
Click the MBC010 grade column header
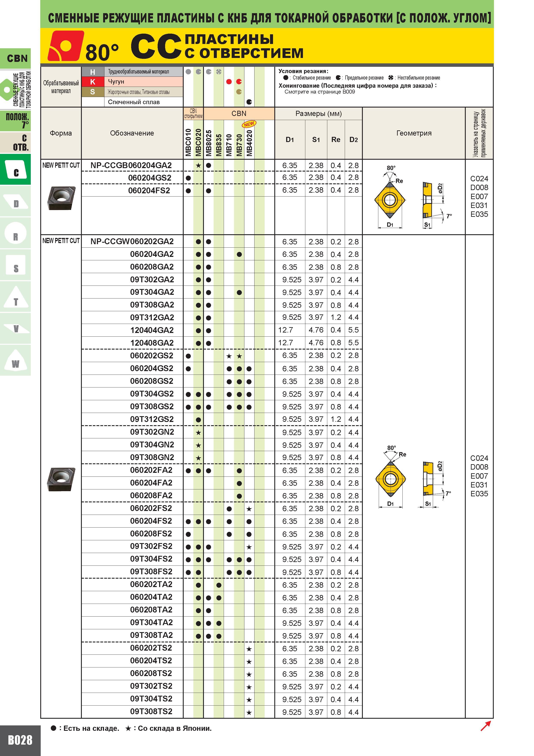188,142
